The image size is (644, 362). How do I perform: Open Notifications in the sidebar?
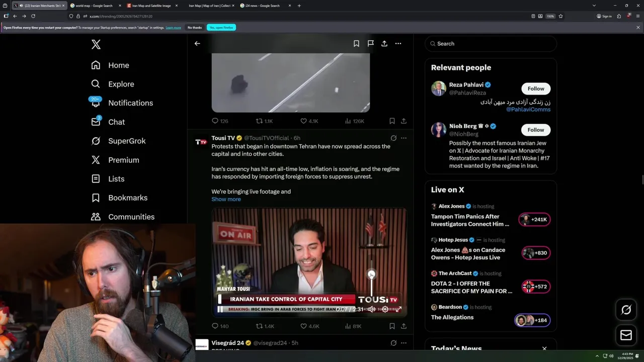(x=122, y=103)
